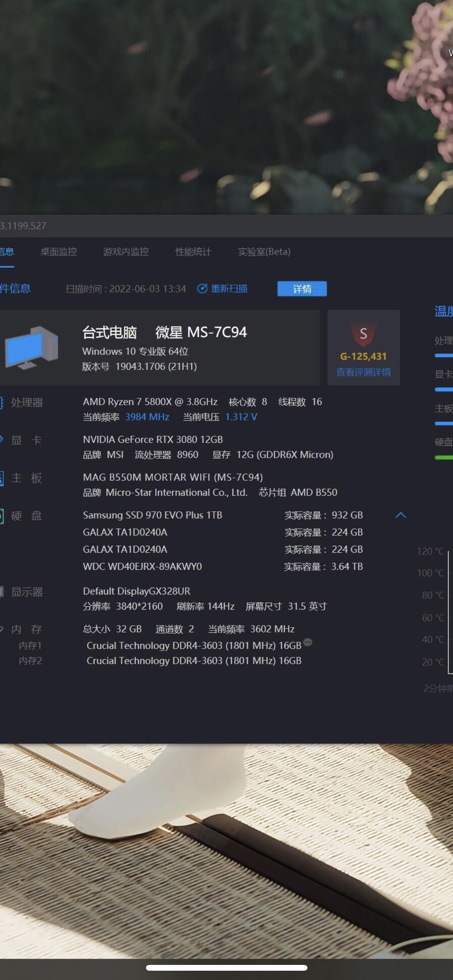Image resolution: width=453 pixels, height=980 pixels.
Task: Select the WDC WD40EJRX-89AKWY0 disk row
Action: (142, 567)
